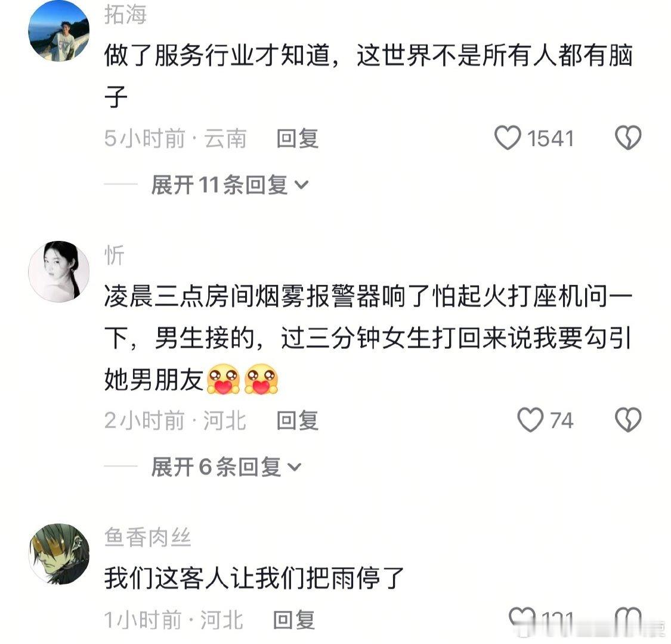Image resolution: width=671 pixels, height=644 pixels.
Task: Tap the heart beside 74 likes
Action: 530,420
